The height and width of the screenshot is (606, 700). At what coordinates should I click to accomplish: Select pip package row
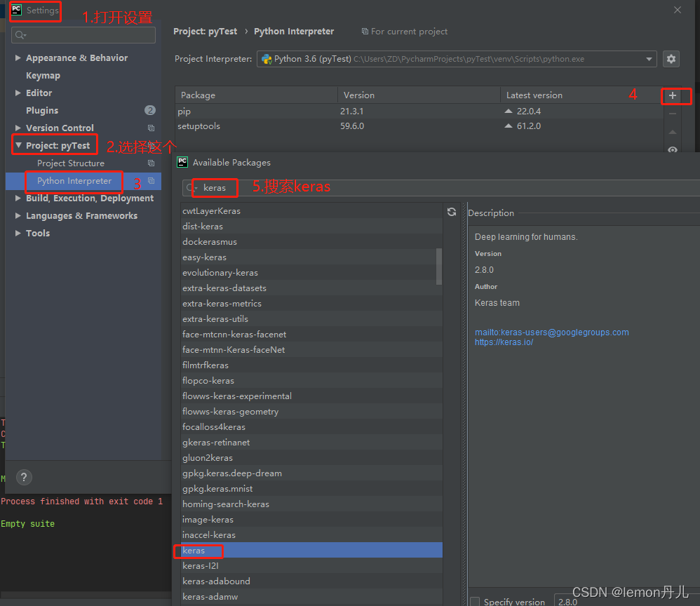click(x=419, y=112)
